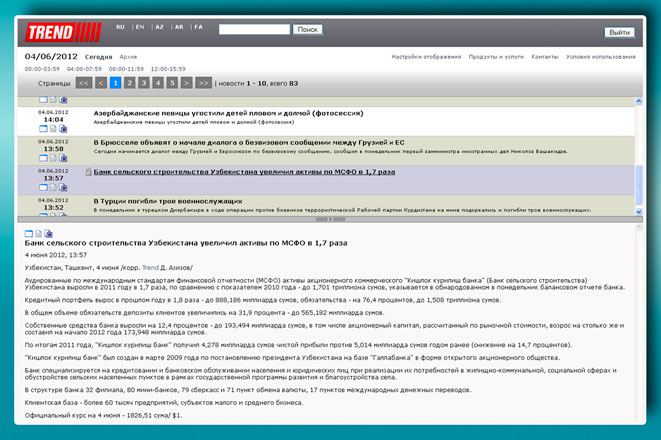661x440 pixels.
Task: Open Условия использования
Action: coord(601,56)
